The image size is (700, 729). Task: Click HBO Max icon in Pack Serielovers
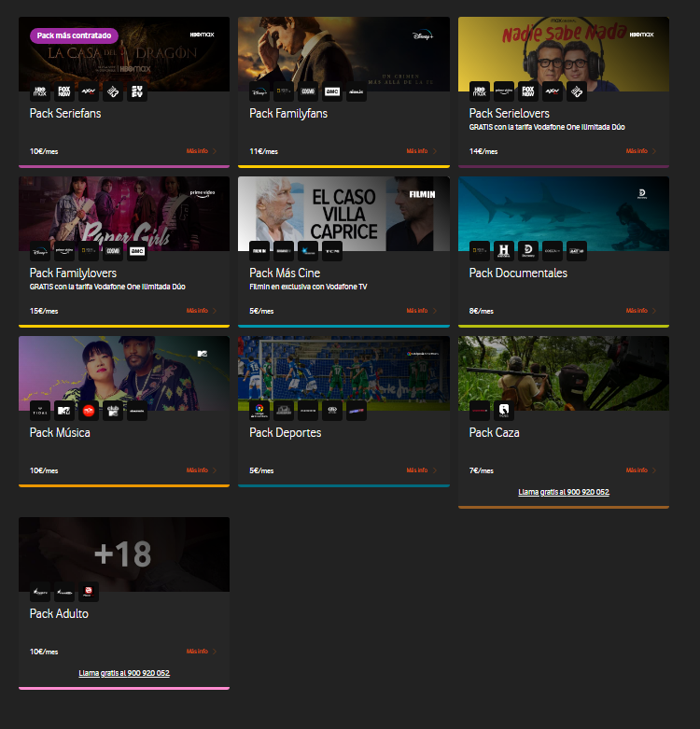click(479, 91)
